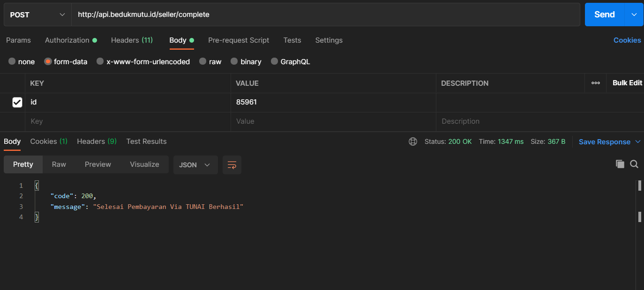Copy the response body using the copy icon
644x290 pixels.
[x=620, y=164]
